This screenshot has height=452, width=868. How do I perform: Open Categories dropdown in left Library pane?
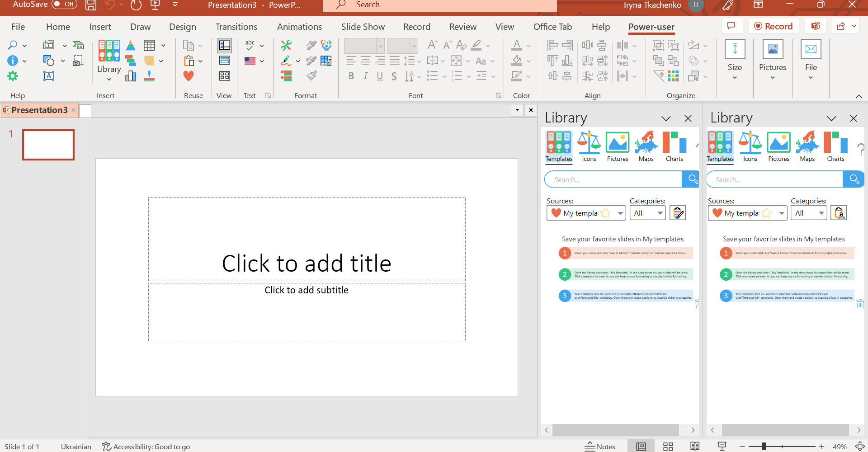(x=648, y=213)
